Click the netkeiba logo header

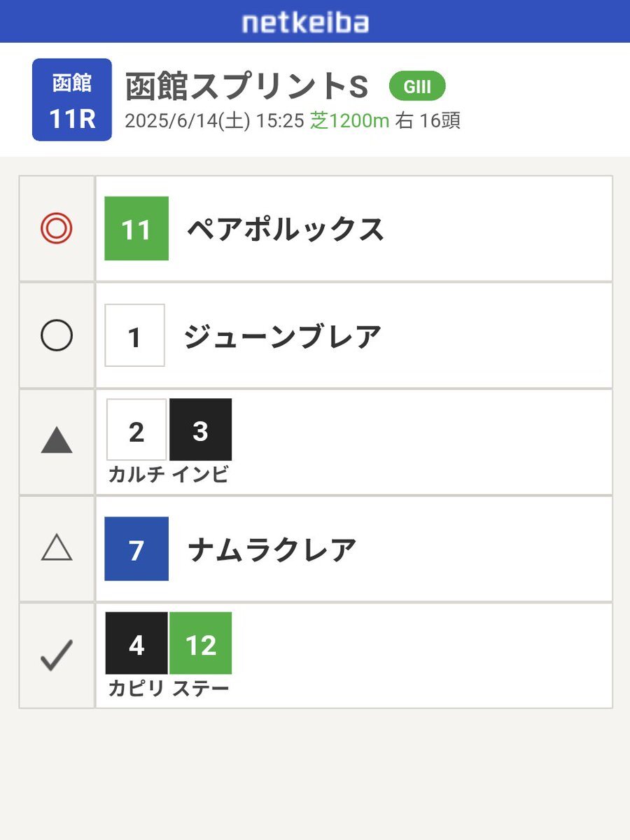click(305, 22)
